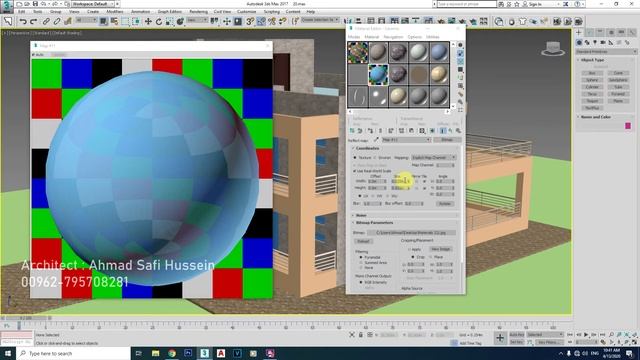The width and height of the screenshot is (640, 360).
Task: Select the Bind to Space Warp tool
Action: pyautogui.click(x=68, y=21)
